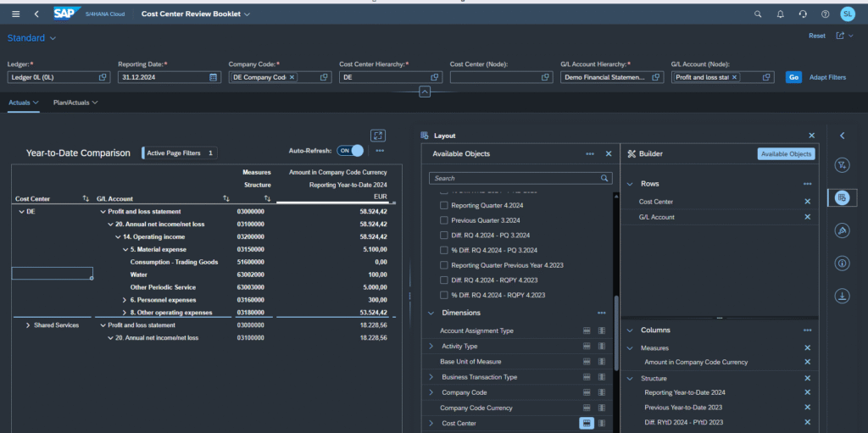The height and width of the screenshot is (433, 868).
Task: Check Reporting Quarter Previous Year 4.2023
Action: (x=443, y=265)
